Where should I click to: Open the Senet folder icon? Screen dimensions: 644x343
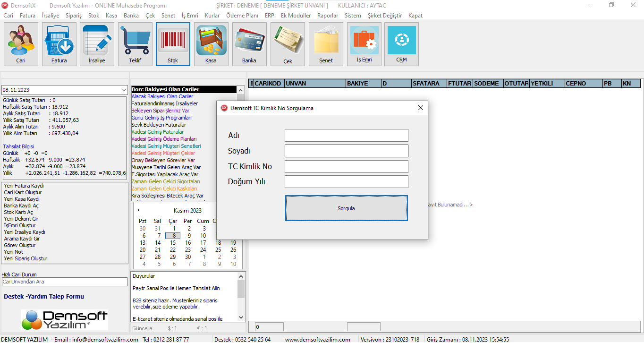click(326, 44)
